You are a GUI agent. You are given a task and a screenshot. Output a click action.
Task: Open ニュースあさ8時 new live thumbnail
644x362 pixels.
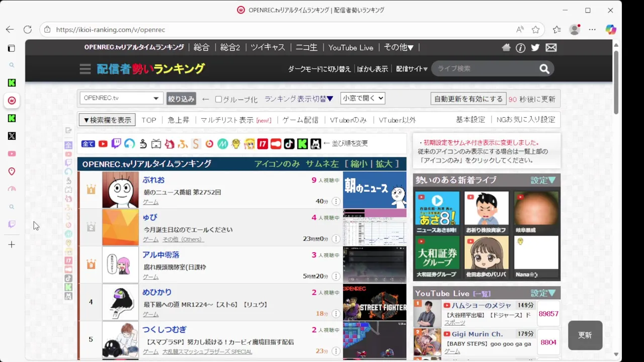(437, 213)
